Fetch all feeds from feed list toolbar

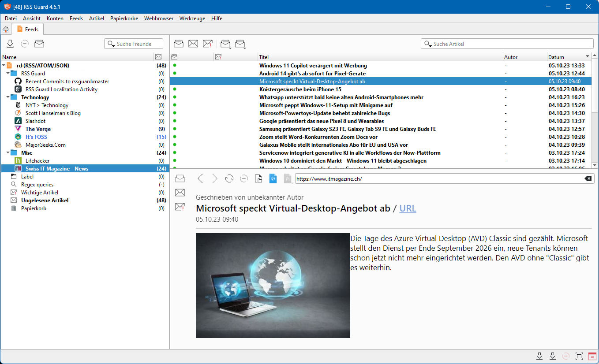10,44
